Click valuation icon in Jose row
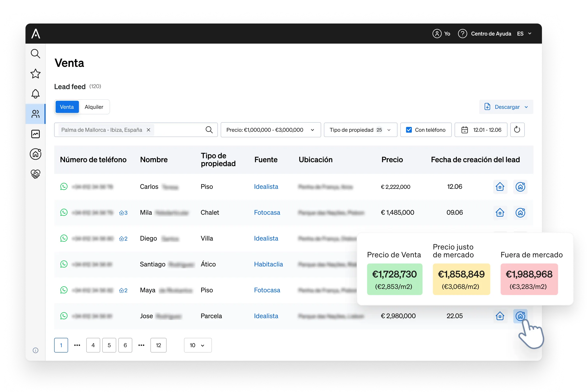This screenshot has width=588, height=392. 520,316
